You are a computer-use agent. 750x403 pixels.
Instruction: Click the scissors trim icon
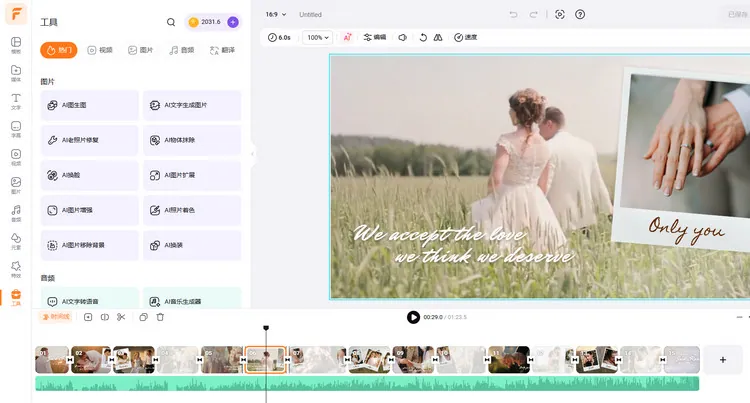[x=121, y=317]
